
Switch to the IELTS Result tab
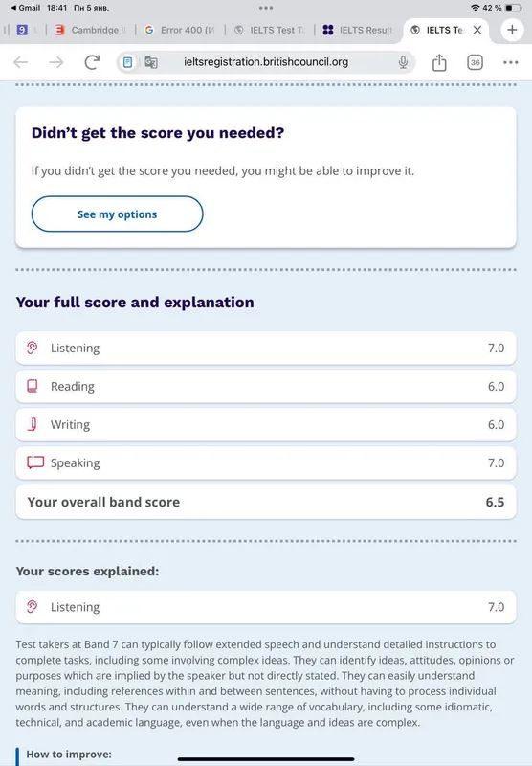359,30
